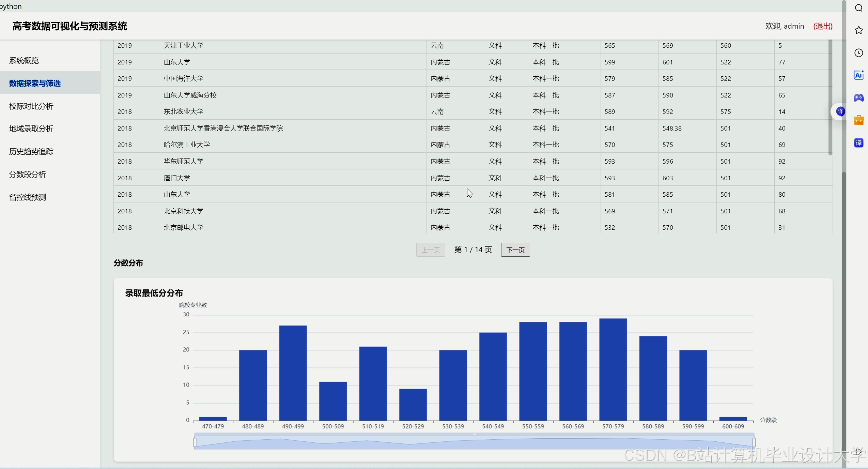
Task: Open favorites star icon in sidebar
Action: click(858, 30)
